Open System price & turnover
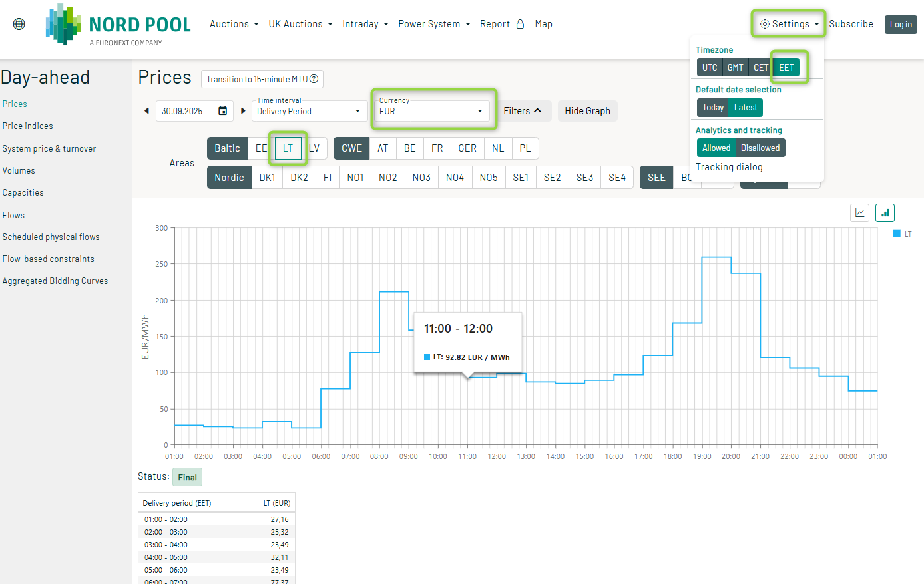The image size is (924, 584). click(x=49, y=148)
